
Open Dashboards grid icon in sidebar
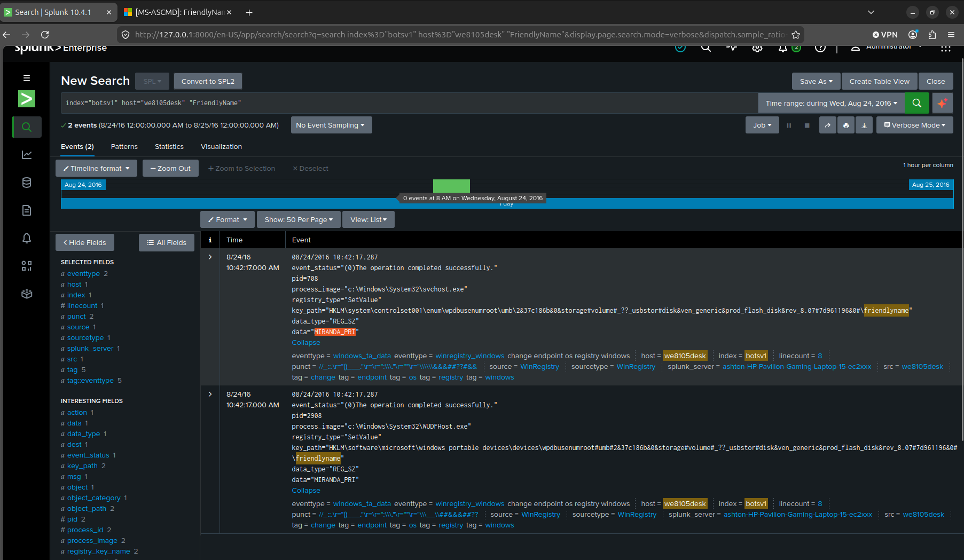(27, 266)
